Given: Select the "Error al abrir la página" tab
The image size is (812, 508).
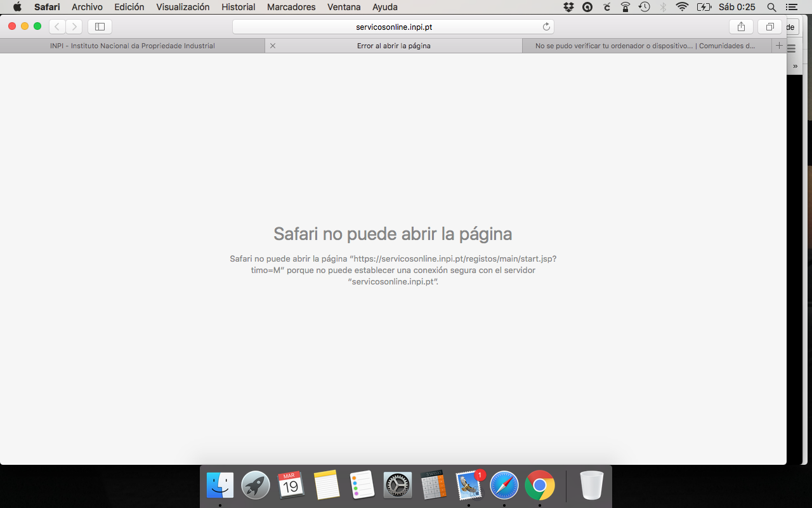Looking at the screenshot, I should tap(394, 46).
